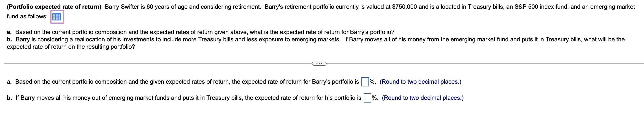Click the name "Barry Swifter" in the prompt
644x120 pixels.
point(122,7)
